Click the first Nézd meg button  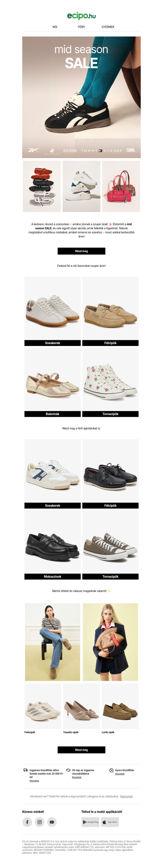(81, 251)
